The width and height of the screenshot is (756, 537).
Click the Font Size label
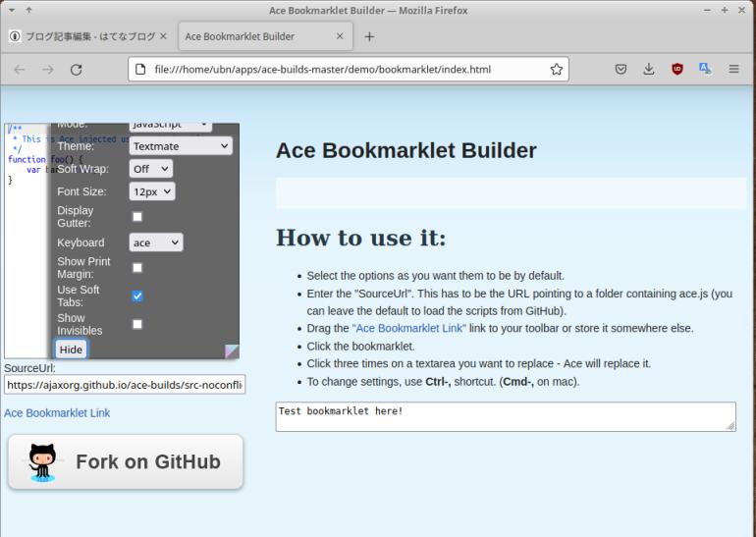point(81,191)
